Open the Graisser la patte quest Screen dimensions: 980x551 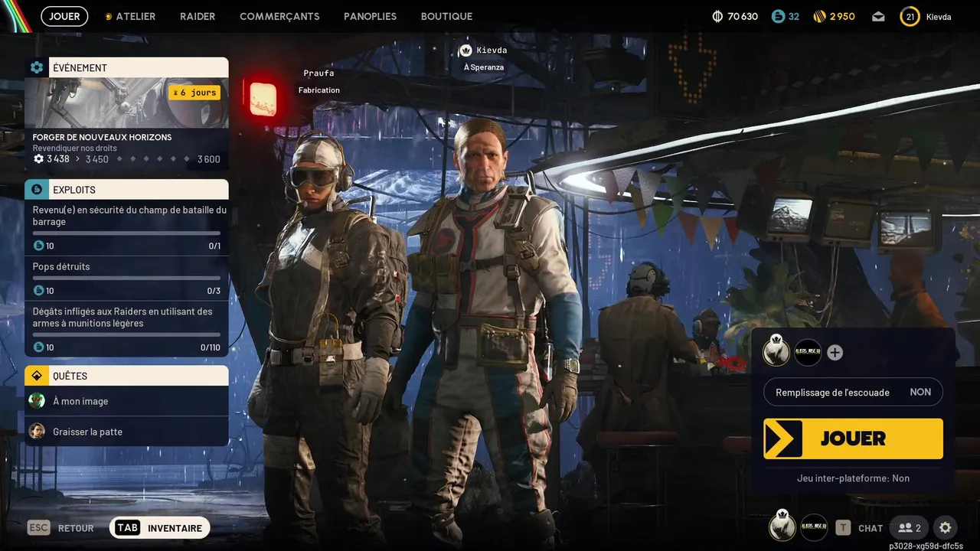pyautogui.click(x=126, y=432)
